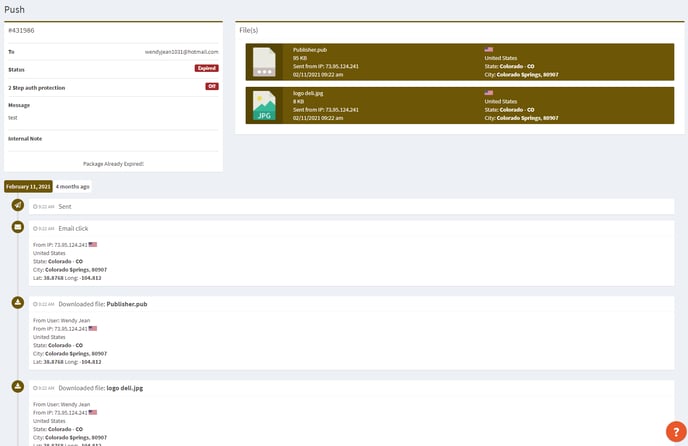
Task: Click Downloaded file Publisher.pub timeline heading
Action: coord(103,303)
